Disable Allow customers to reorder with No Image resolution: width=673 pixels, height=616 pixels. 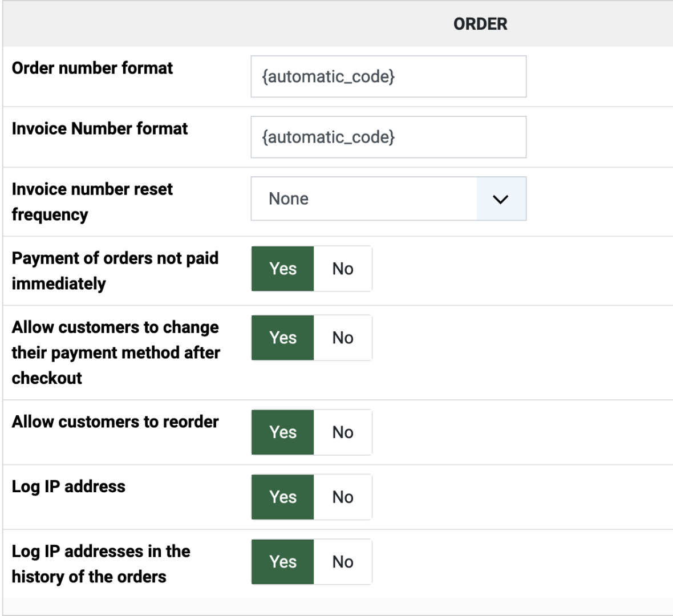(x=343, y=432)
